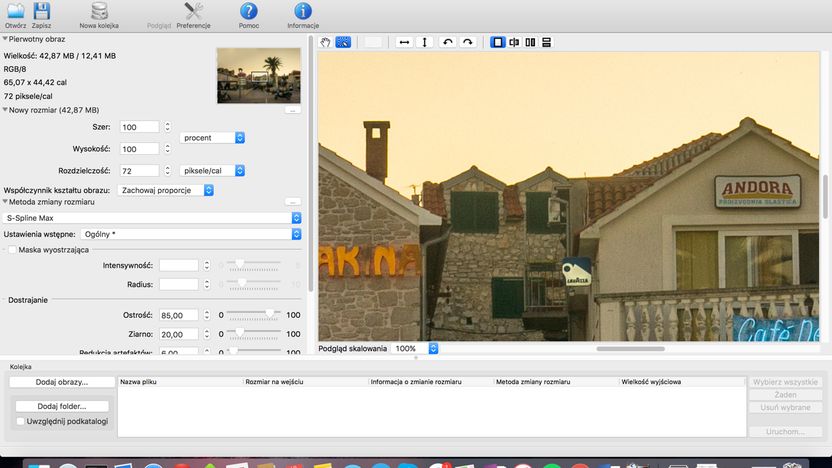Click the Intensywność input field

coord(179,265)
